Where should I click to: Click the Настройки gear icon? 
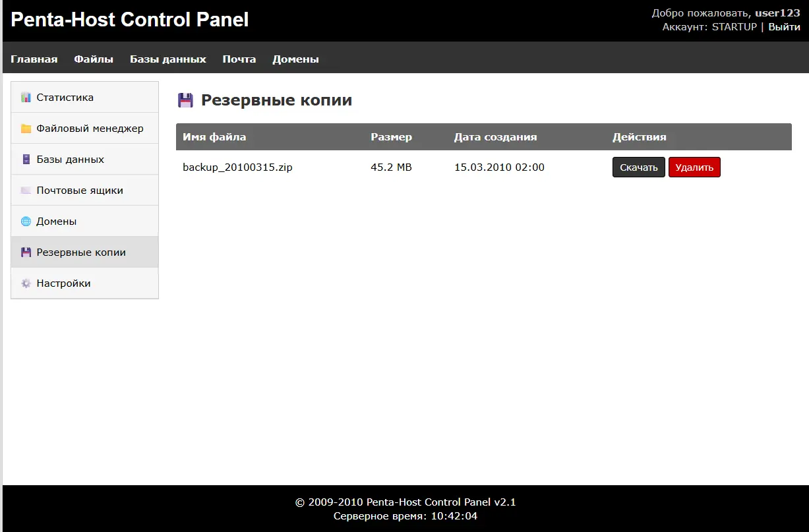(26, 283)
